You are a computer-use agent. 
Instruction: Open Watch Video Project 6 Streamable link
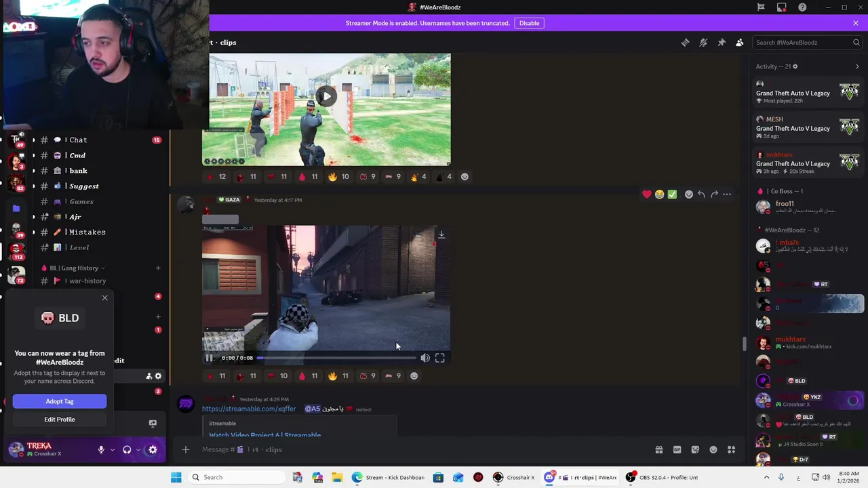[x=265, y=435]
